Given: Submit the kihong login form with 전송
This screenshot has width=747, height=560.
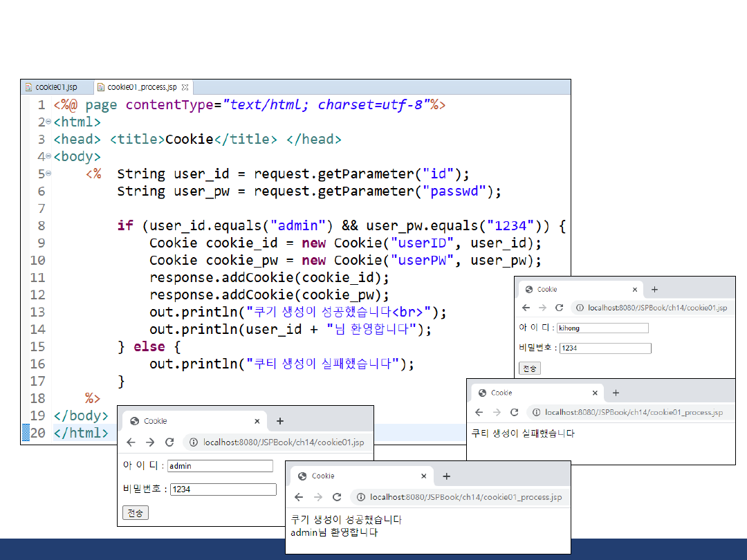Looking at the screenshot, I should [x=530, y=368].
